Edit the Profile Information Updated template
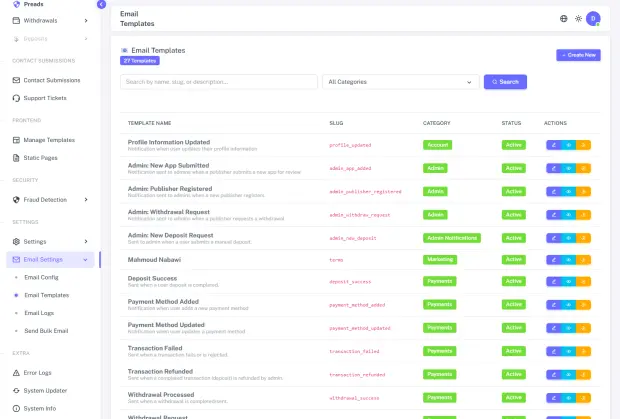Screen dimensions: 620x419 click(x=554, y=145)
